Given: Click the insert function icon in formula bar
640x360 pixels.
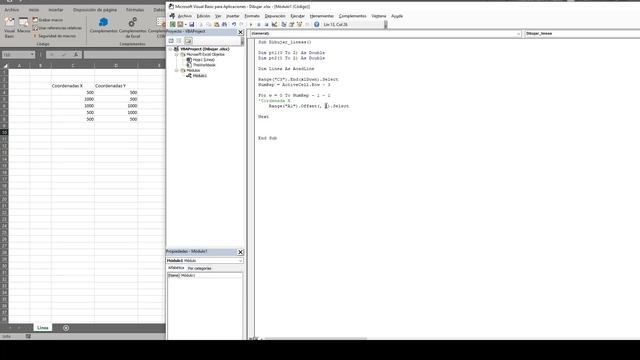Looking at the screenshot, I should [x=76, y=54].
